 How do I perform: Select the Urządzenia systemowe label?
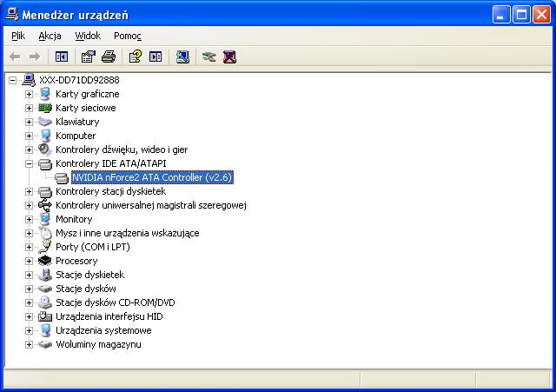pyautogui.click(x=103, y=330)
